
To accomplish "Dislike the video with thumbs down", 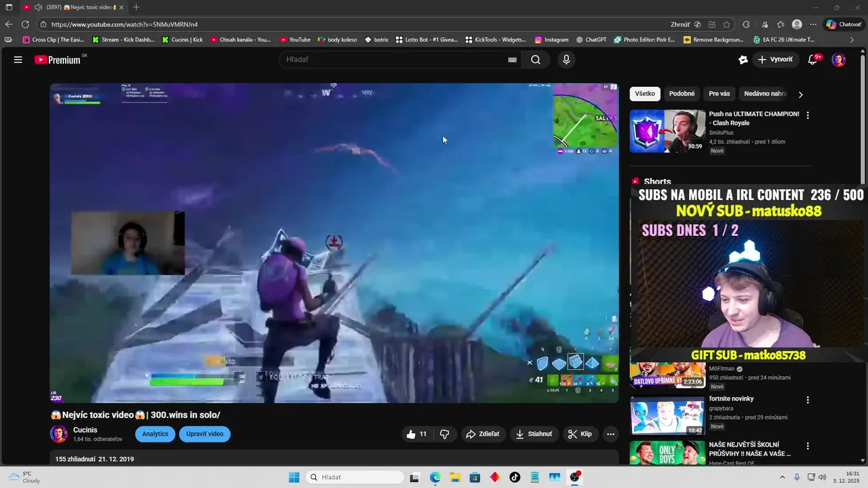I will [445, 434].
